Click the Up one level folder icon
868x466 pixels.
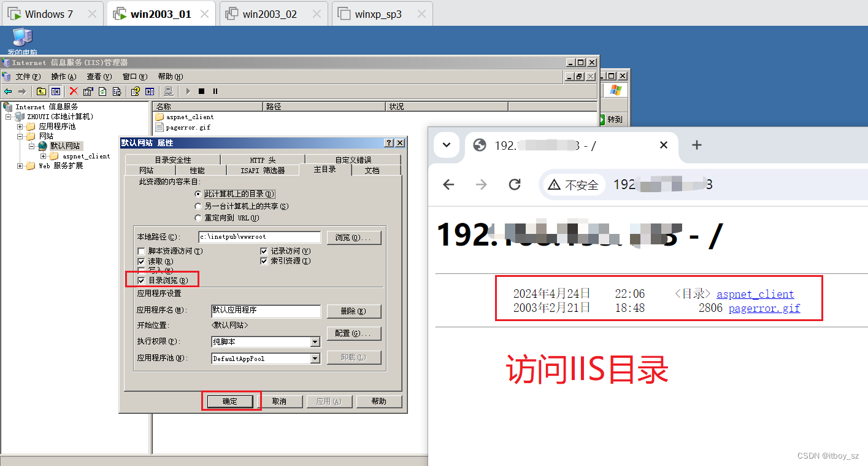[x=41, y=91]
